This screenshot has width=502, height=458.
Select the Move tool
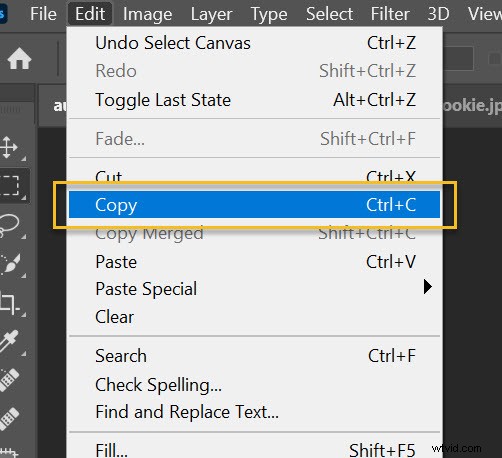[9, 147]
